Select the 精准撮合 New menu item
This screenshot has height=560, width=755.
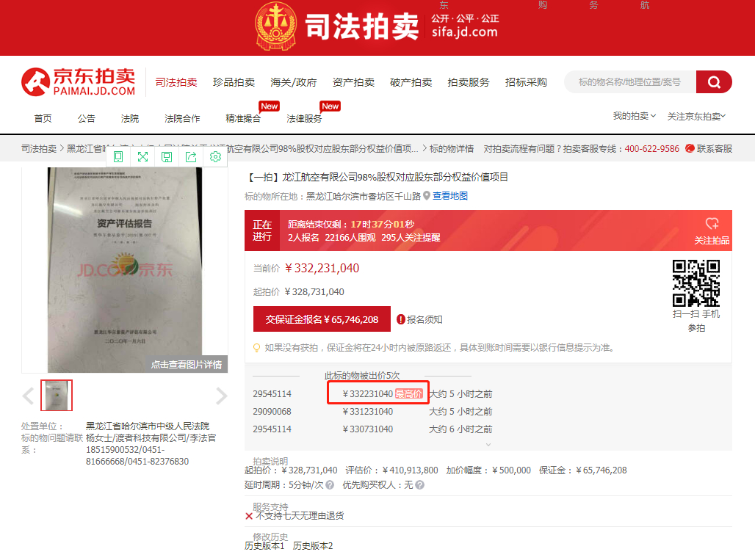245,118
